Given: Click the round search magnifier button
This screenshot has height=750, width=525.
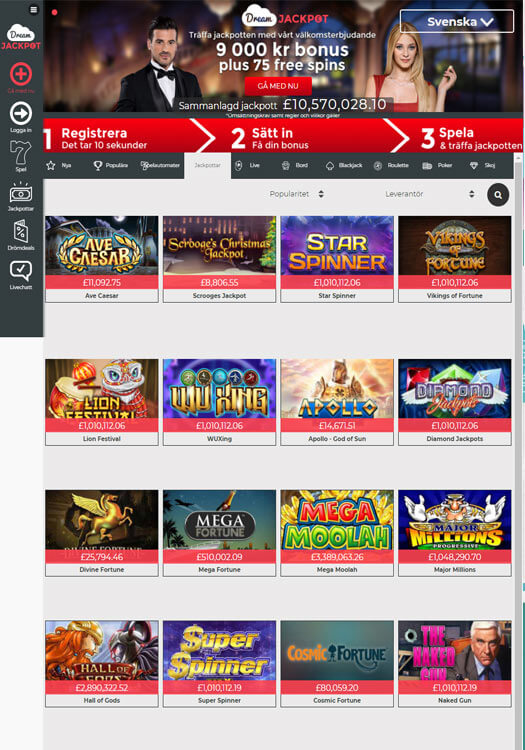Looking at the screenshot, I should coord(498,195).
